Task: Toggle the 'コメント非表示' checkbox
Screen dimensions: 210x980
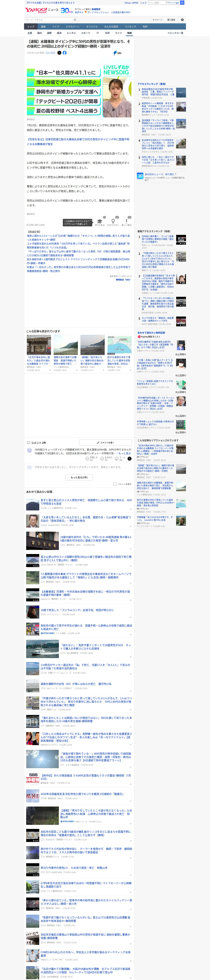Action: [115, 484]
